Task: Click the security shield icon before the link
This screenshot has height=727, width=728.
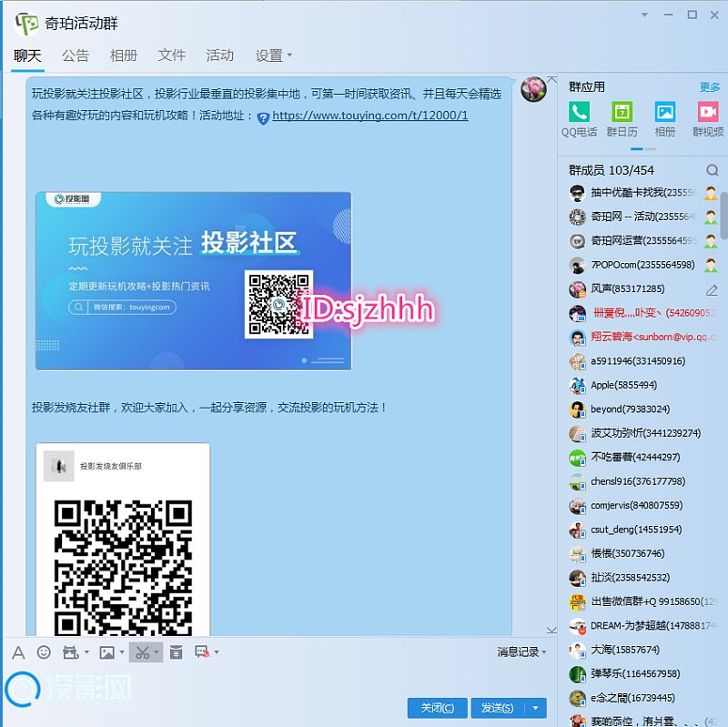Action: coord(263,119)
